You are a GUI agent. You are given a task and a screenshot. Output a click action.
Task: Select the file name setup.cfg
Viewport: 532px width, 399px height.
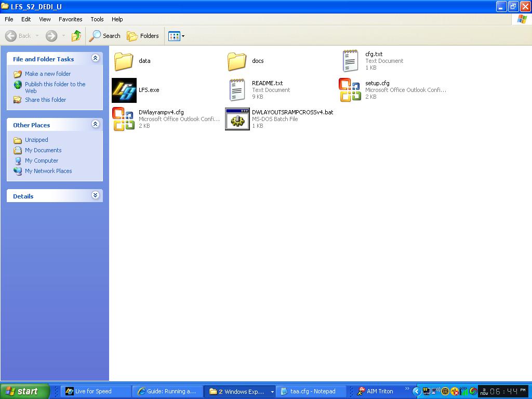pyautogui.click(x=377, y=83)
